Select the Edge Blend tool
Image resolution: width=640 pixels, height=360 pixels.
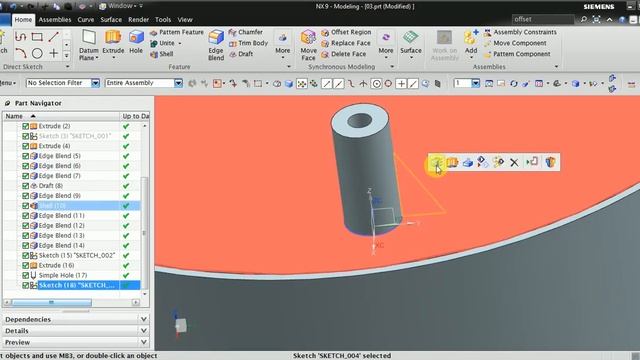216,45
